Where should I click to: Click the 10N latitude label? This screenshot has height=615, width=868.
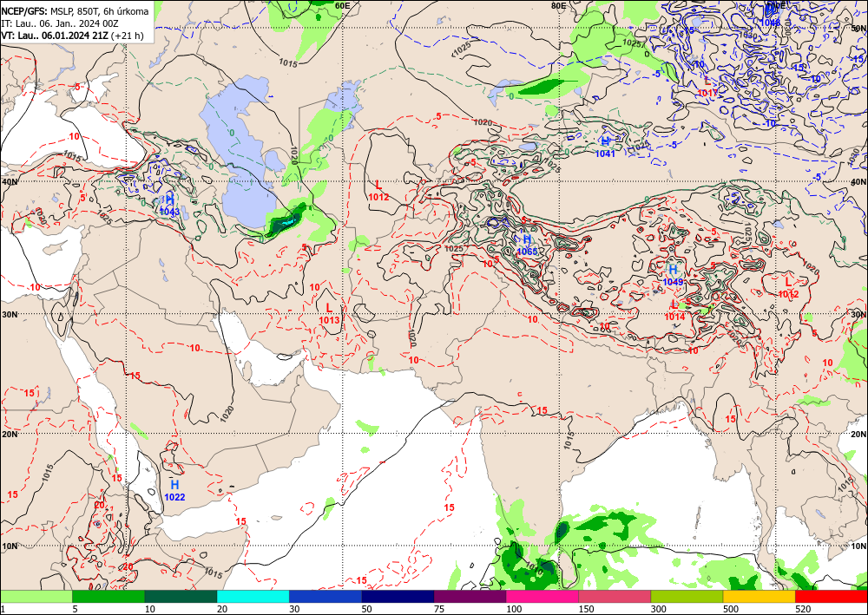tap(9, 546)
